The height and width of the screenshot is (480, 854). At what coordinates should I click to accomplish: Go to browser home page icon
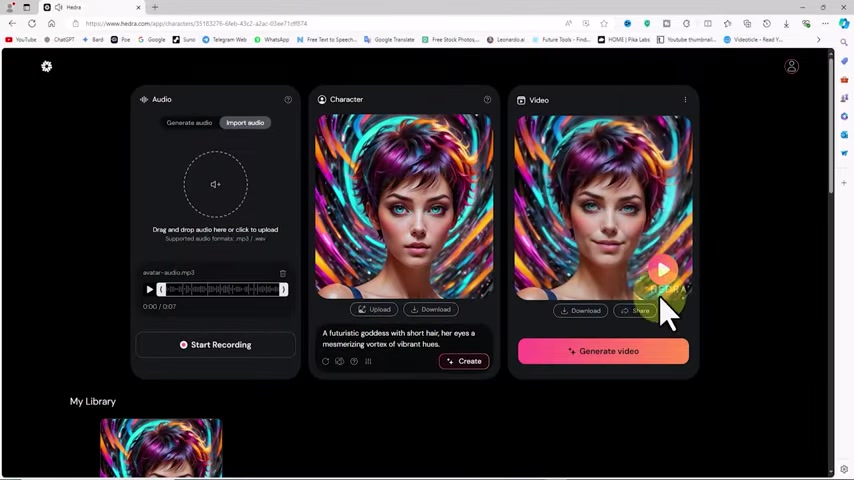click(52, 23)
